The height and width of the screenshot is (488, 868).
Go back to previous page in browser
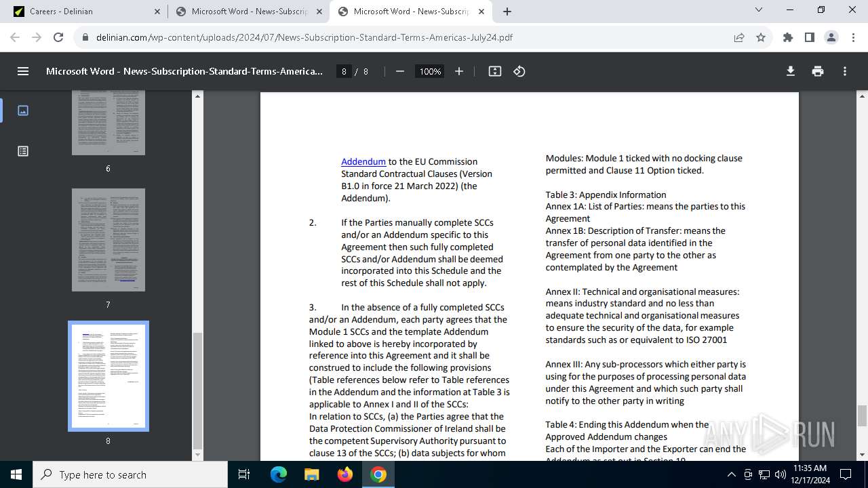click(16, 37)
